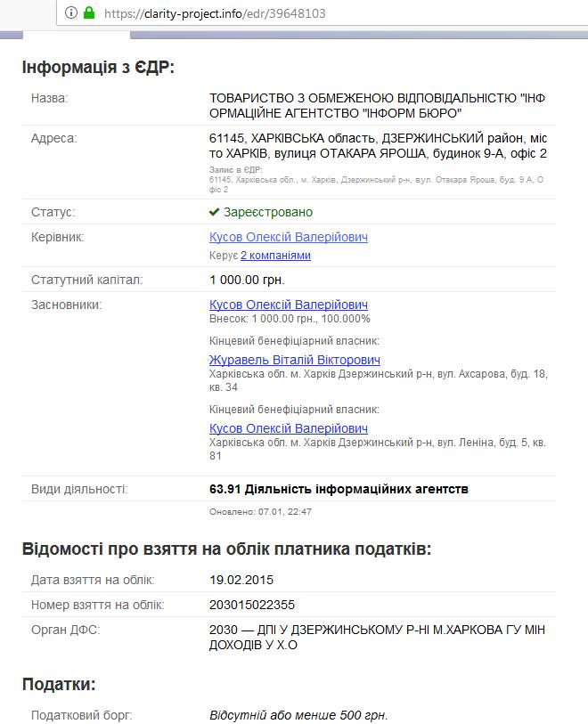Screen dimensions: 588x724
Task: Click the statutory capital value 1 000.00 грн.
Action: [246, 280]
